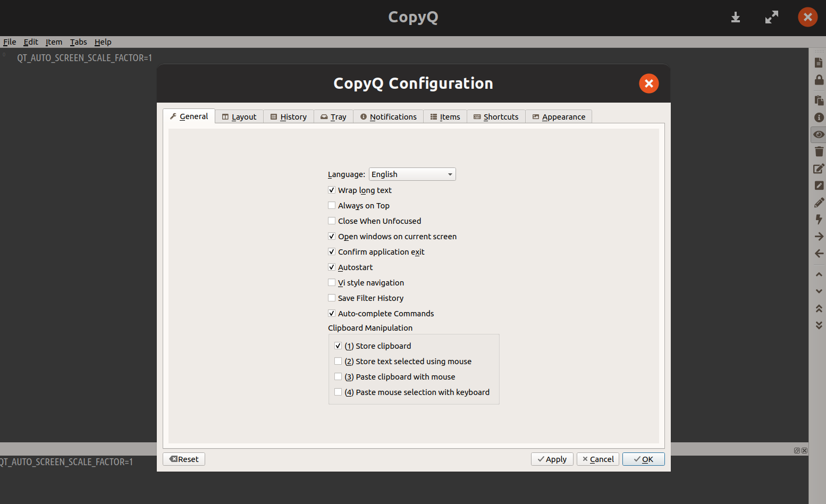Switch to the Appearance tab
The width and height of the screenshot is (826, 504).
[x=559, y=117]
